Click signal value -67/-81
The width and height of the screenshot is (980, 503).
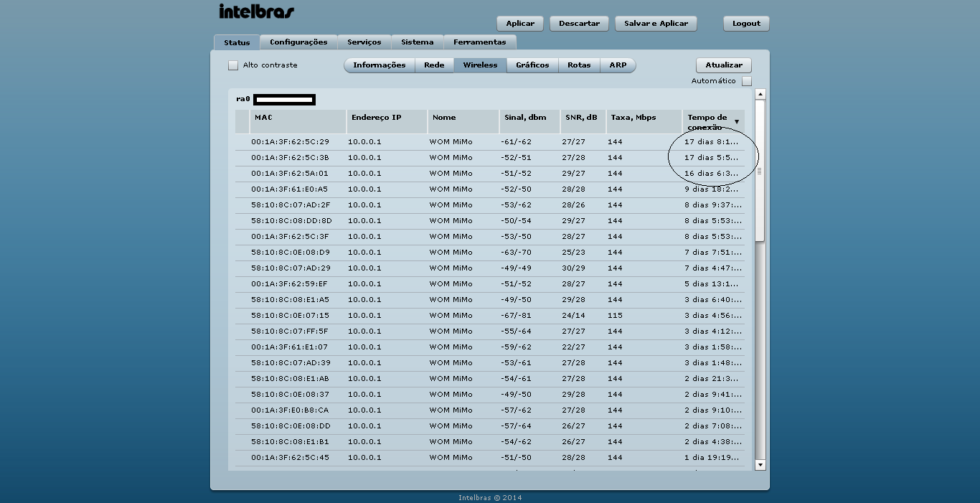point(516,316)
